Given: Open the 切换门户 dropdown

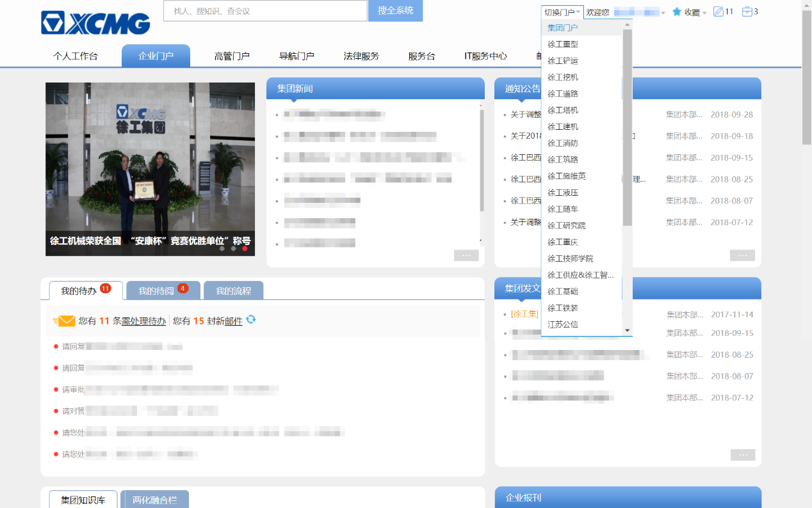Looking at the screenshot, I should click(562, 12).
